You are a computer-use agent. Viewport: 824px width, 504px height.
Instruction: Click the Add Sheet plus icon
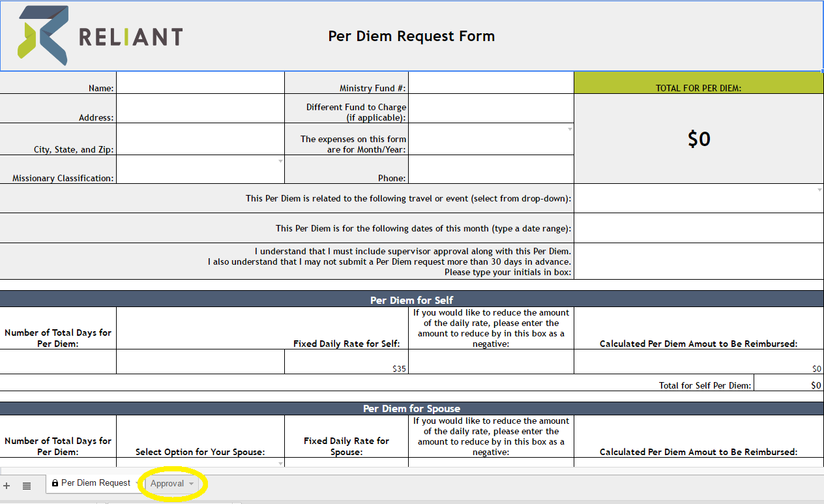pos(7,486)
